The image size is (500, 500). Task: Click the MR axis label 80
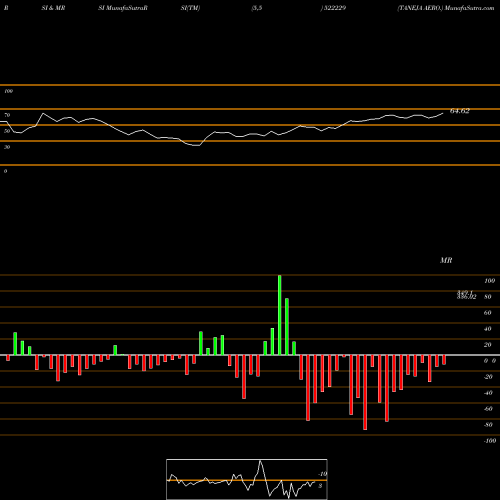[488, 297]
